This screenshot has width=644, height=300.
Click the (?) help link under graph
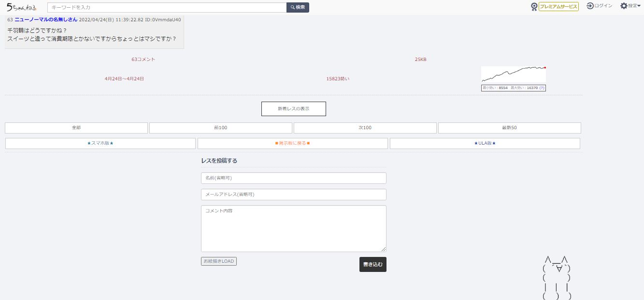(x=542, y=88)
